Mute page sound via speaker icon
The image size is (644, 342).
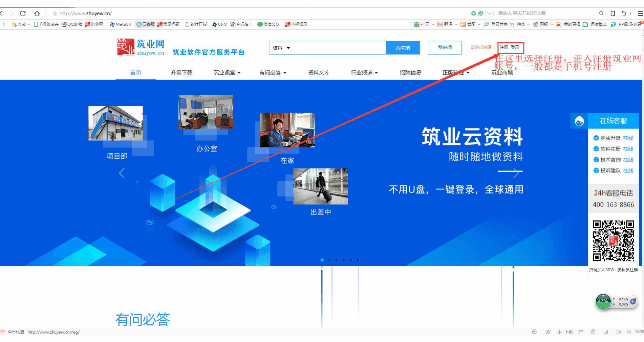coord(618,332)
